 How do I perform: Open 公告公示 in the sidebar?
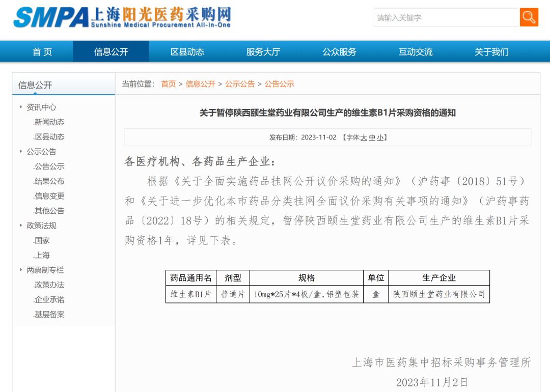coord(49,166)
